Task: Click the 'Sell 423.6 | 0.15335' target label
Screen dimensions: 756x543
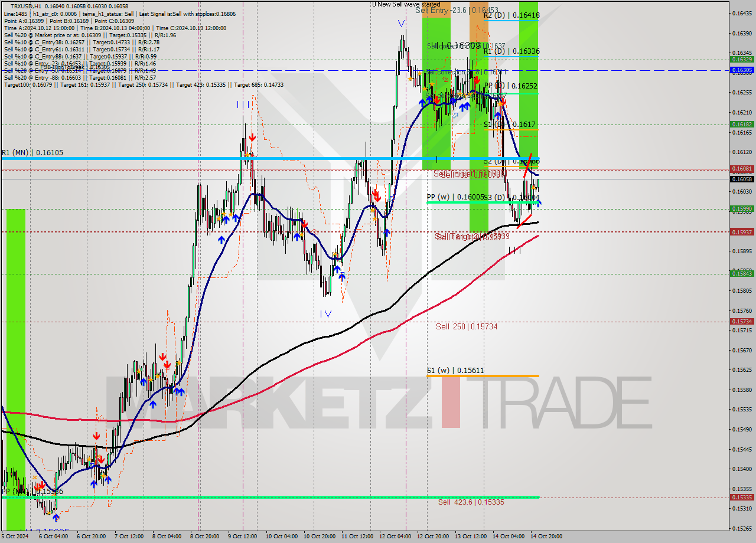Action: (471, 502)
